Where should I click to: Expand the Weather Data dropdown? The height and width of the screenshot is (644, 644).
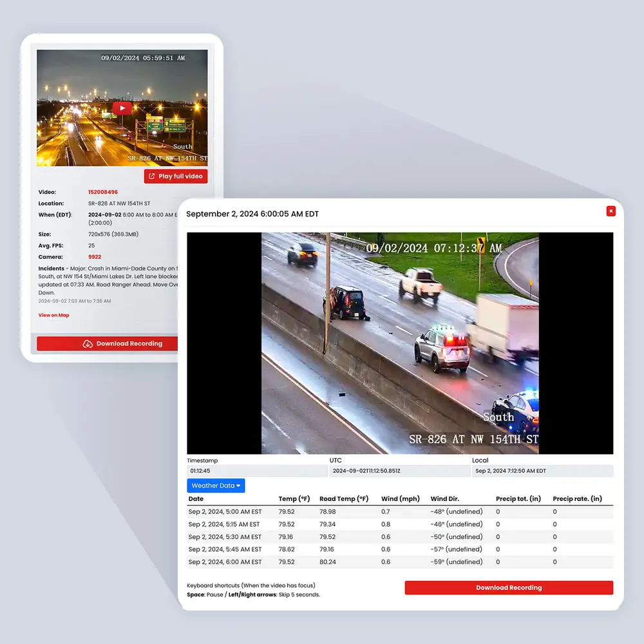coord(216,486)
